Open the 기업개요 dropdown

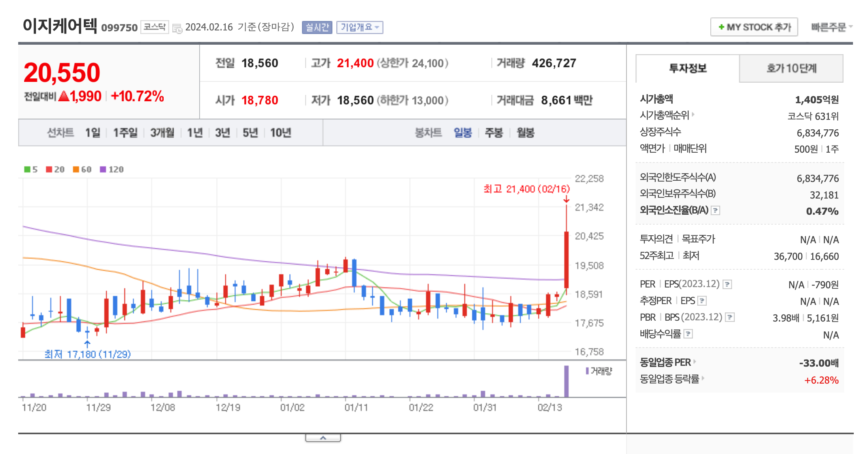click(x=359, y=27)
